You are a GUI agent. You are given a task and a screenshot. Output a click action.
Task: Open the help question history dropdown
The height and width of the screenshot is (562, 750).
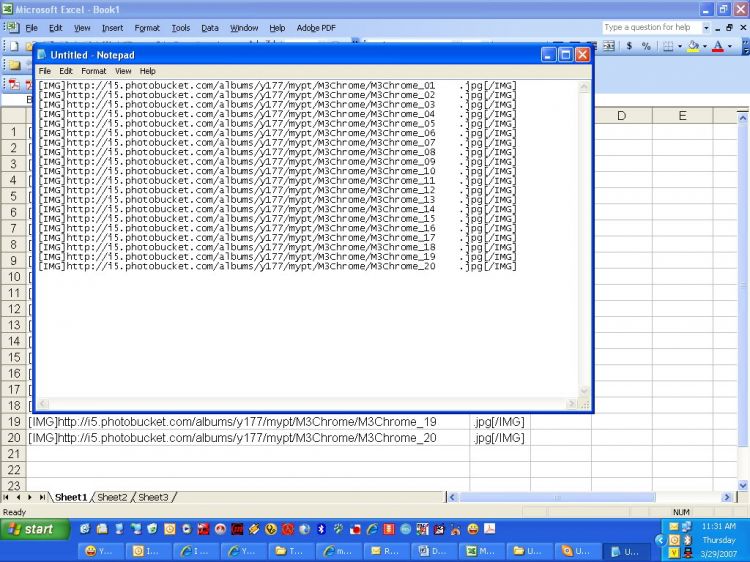(706, 28)
